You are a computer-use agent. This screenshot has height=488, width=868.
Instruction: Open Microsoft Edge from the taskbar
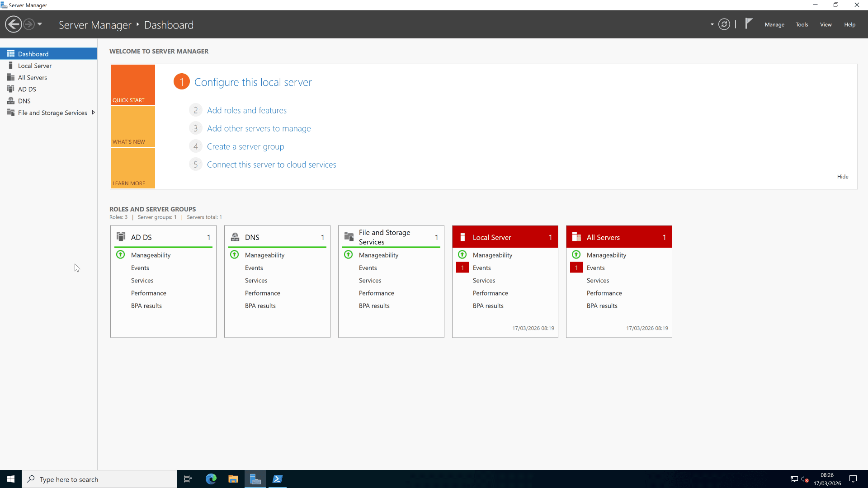click(x=211, y=479)
